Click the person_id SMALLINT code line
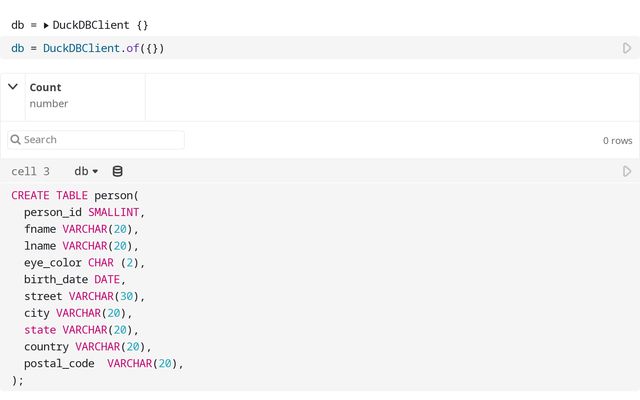 84,212
